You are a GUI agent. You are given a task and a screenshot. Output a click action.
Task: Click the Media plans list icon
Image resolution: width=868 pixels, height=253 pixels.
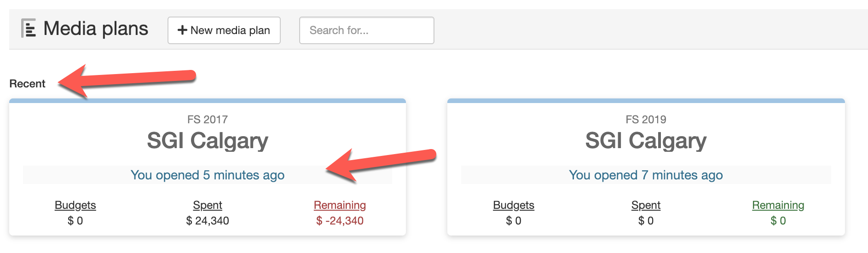click(29, 29)
